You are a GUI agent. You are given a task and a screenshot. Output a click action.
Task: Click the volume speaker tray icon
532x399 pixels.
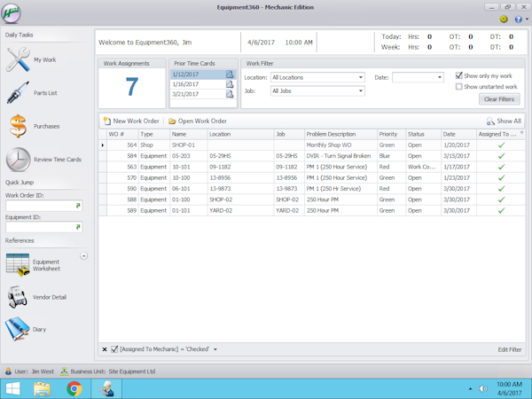tap(483, 389)
